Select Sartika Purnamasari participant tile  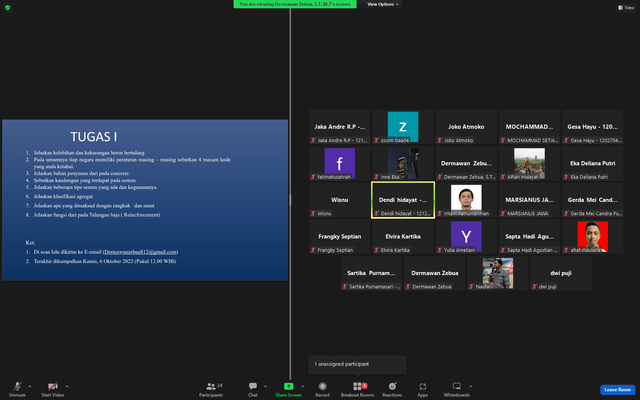pyautogui.click(x=371, y=273)
